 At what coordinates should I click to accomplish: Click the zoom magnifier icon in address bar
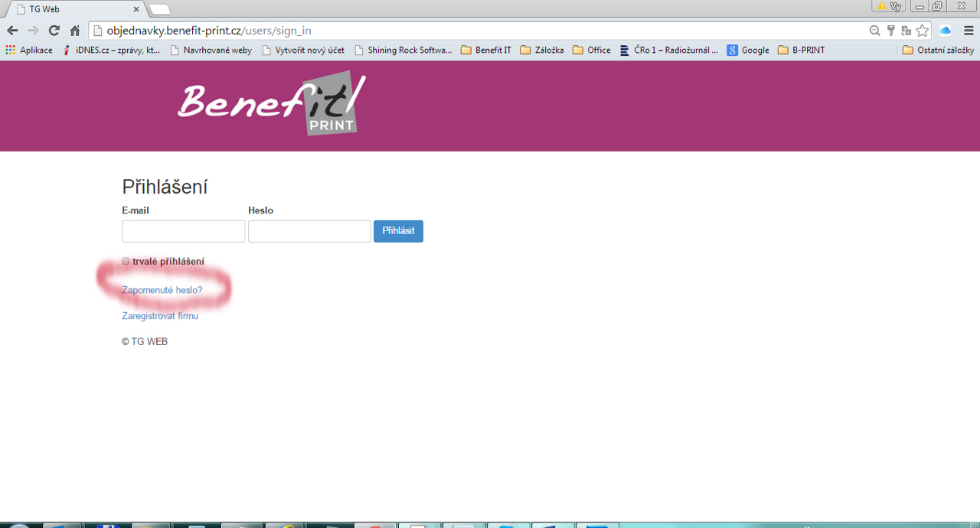tap(874, 31)
